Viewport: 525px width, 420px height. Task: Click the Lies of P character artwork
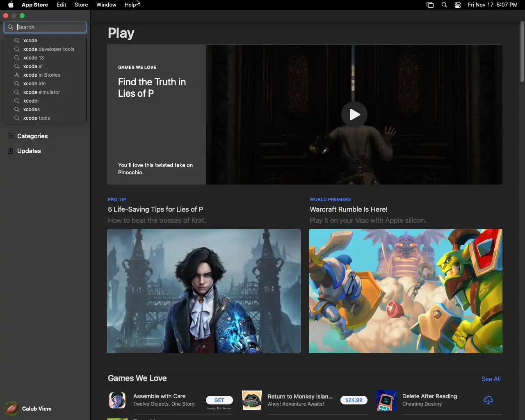pos(204,291)
